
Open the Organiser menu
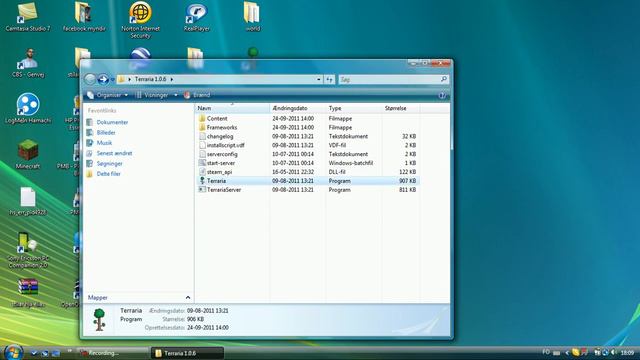108,95
